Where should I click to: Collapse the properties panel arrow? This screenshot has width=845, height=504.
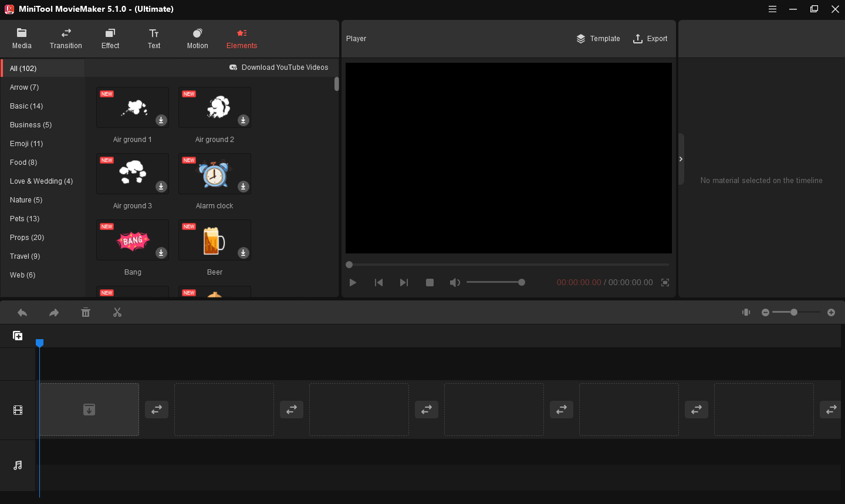tap(681, 159)
